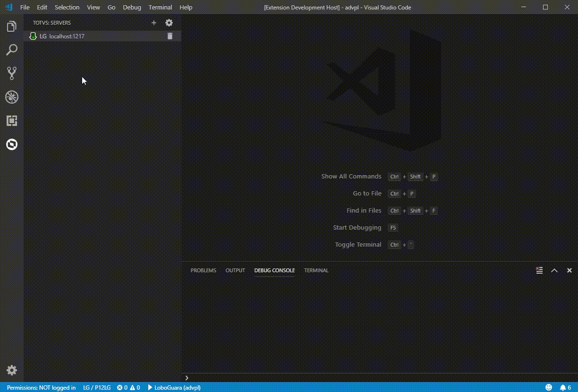Open the feedback smiley in status bar
The width and height of the screenshot is (578, 392).
click(x=548, y=387)
